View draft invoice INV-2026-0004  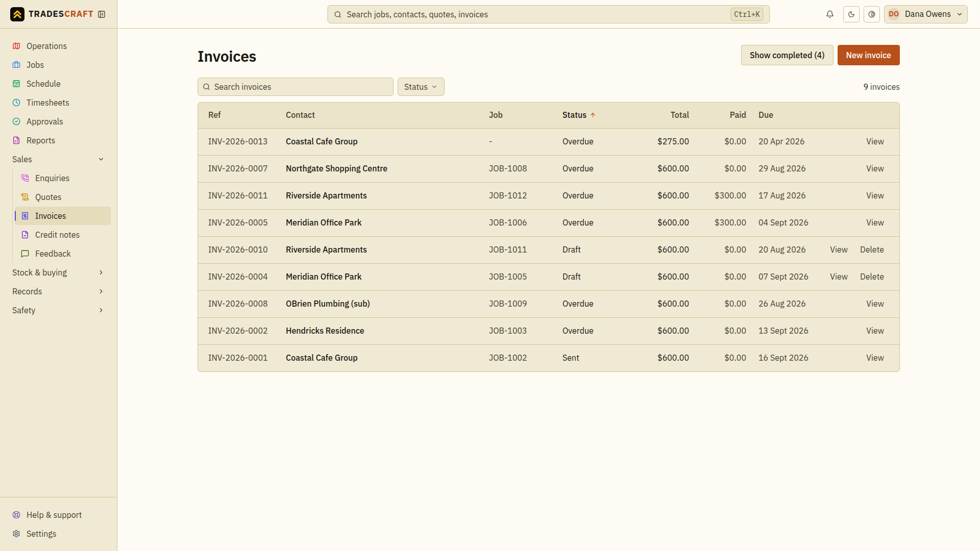point(839,277)
